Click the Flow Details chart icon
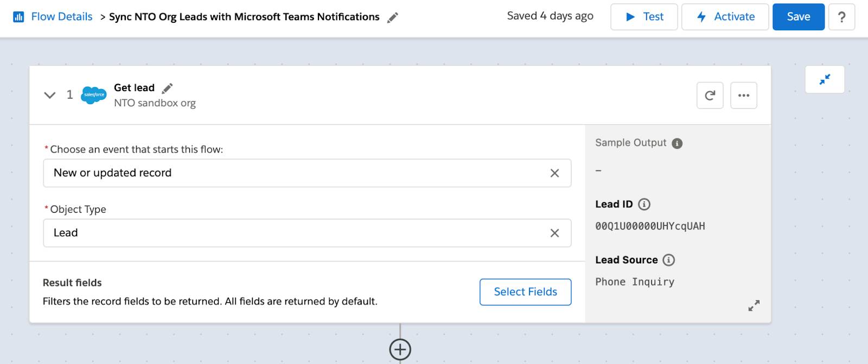This screenshot has height=364, width=868. coord(18,17)
